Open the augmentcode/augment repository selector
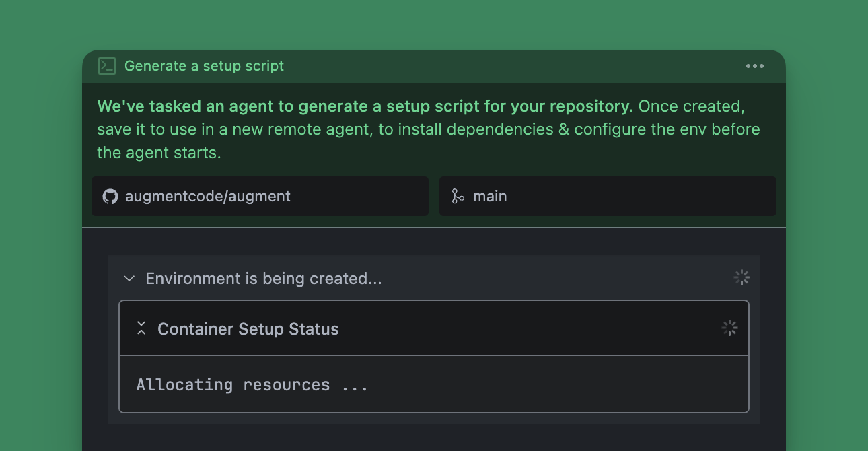 tap(260, 196)
